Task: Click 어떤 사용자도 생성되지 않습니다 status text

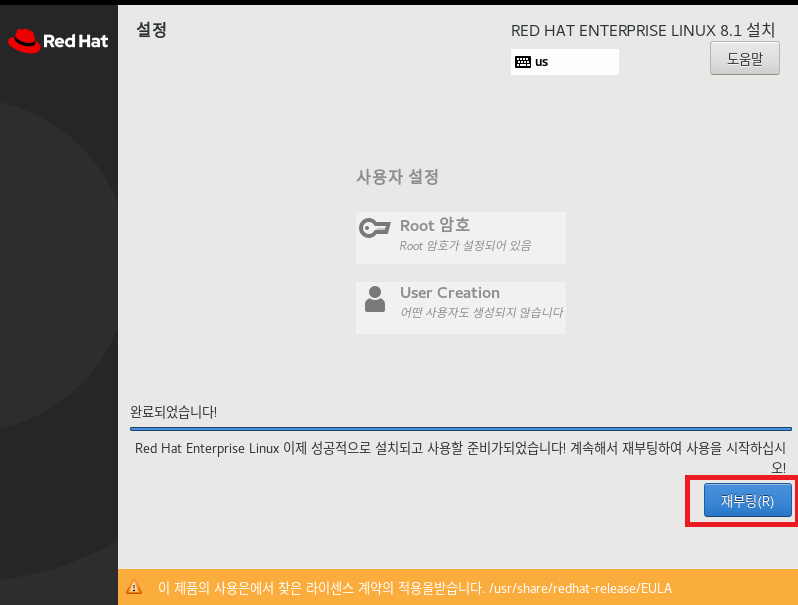Action: coord(481,312)
